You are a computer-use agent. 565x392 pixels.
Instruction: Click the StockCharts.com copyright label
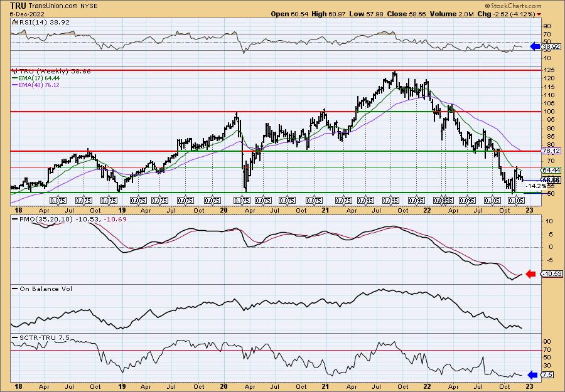513,6
